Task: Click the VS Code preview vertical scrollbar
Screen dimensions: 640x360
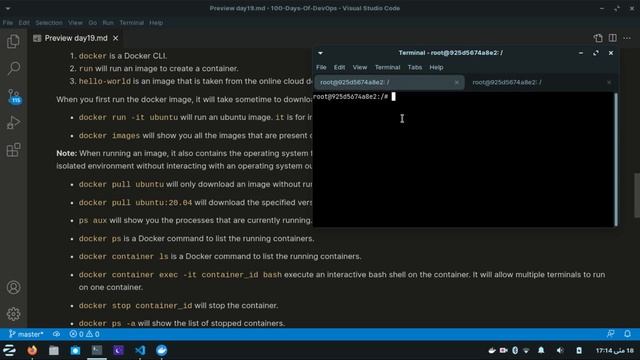Action: click(637, 196)
